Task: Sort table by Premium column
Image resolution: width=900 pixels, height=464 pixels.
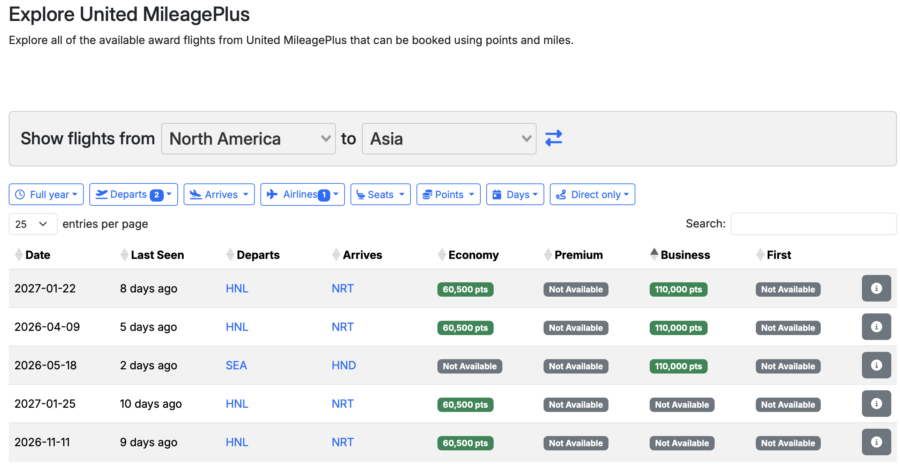Action: point(573,255)
